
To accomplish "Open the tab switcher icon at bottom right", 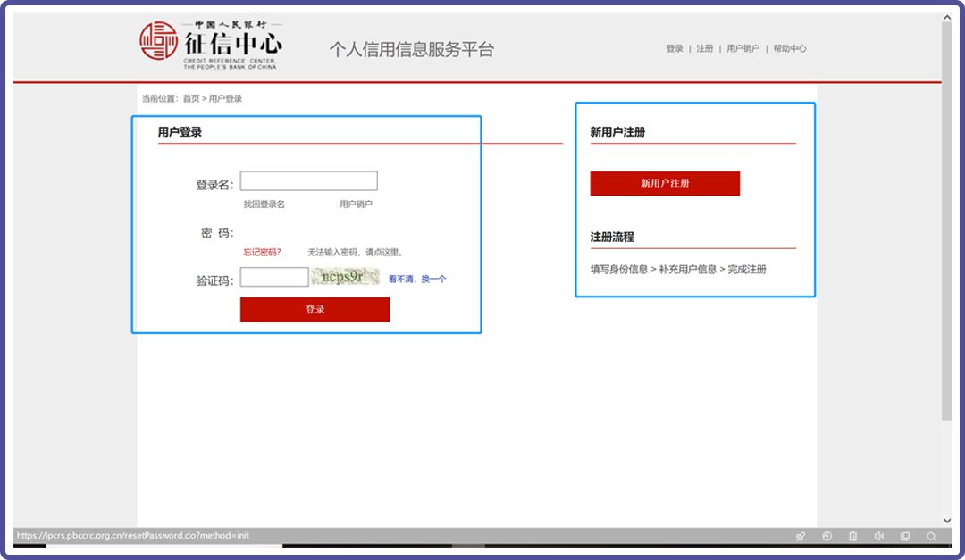I will pos(905,536).
